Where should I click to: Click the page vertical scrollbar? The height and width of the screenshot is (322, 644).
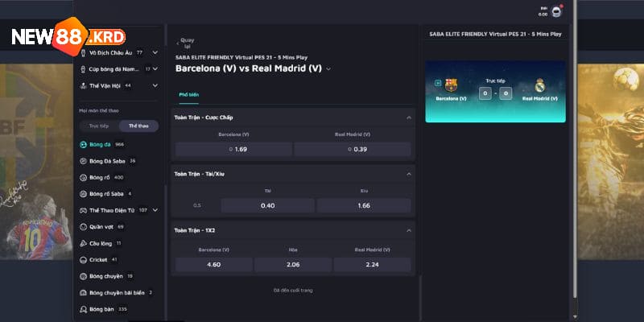(575, 148)
